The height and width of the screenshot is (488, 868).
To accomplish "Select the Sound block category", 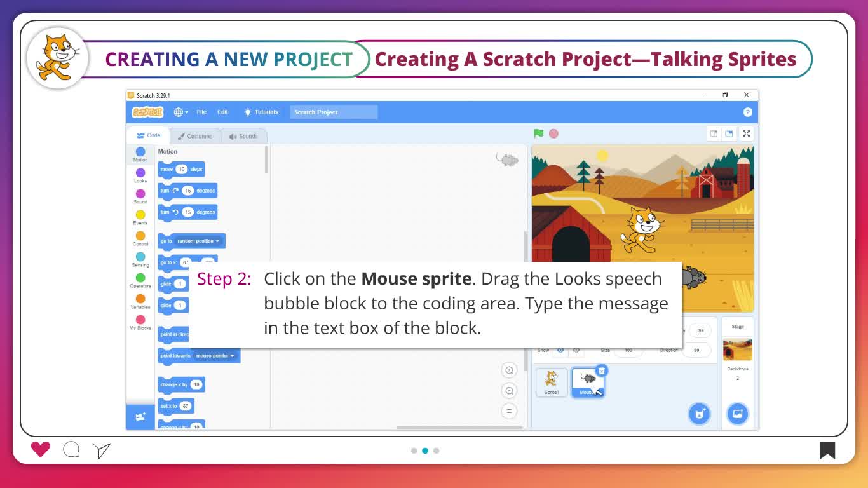I will click(x=140, y=196).
